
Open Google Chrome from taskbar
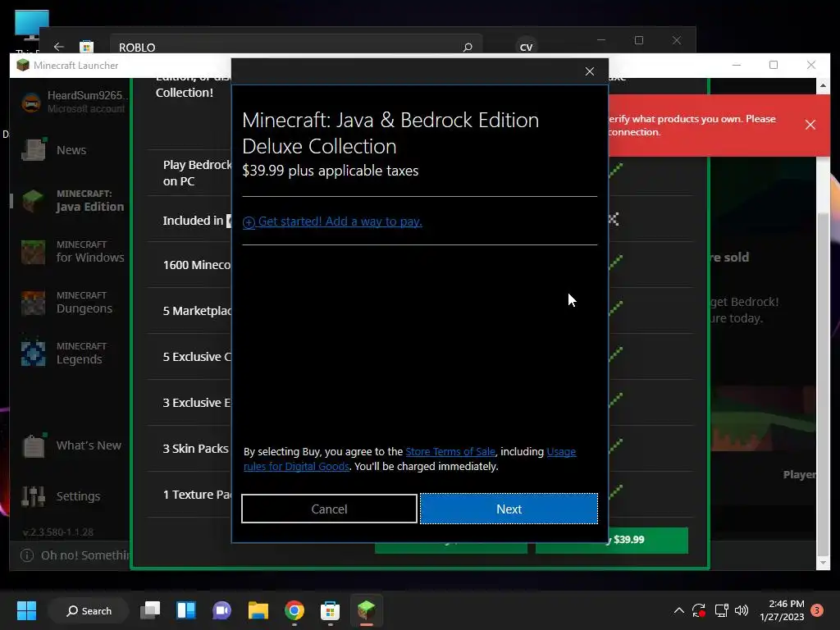click(294, 610)
